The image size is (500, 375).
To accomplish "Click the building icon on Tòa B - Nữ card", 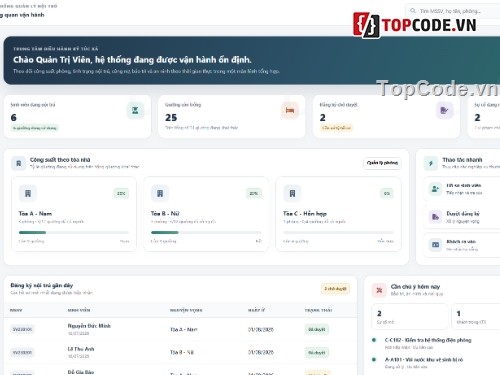I will pos(160,193).
